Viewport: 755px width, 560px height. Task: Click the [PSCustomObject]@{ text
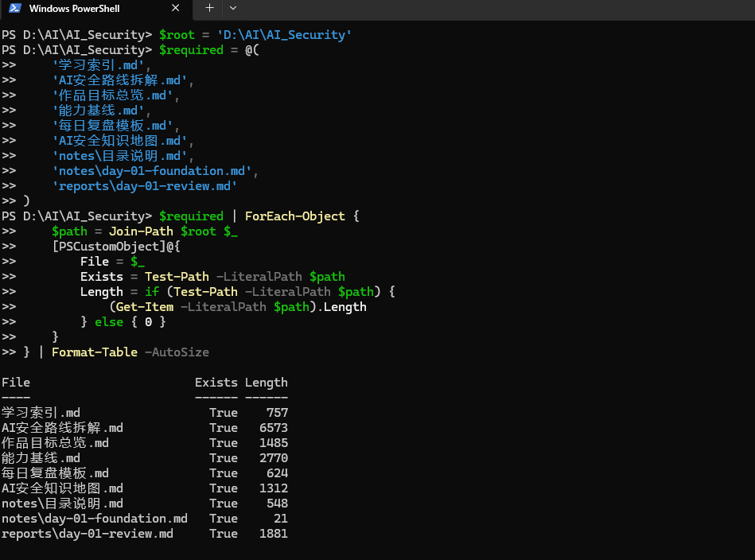[x=116, y=247]
